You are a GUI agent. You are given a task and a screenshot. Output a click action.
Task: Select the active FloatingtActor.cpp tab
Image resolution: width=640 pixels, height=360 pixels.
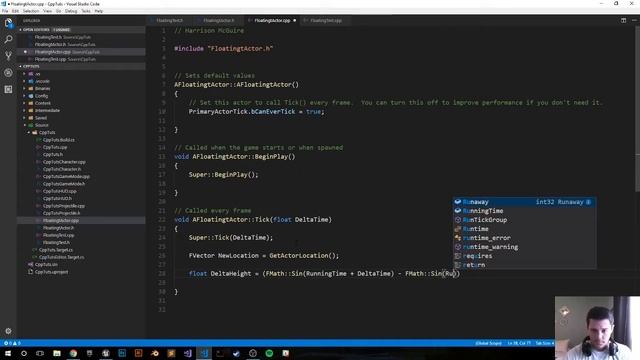point(272,20)
